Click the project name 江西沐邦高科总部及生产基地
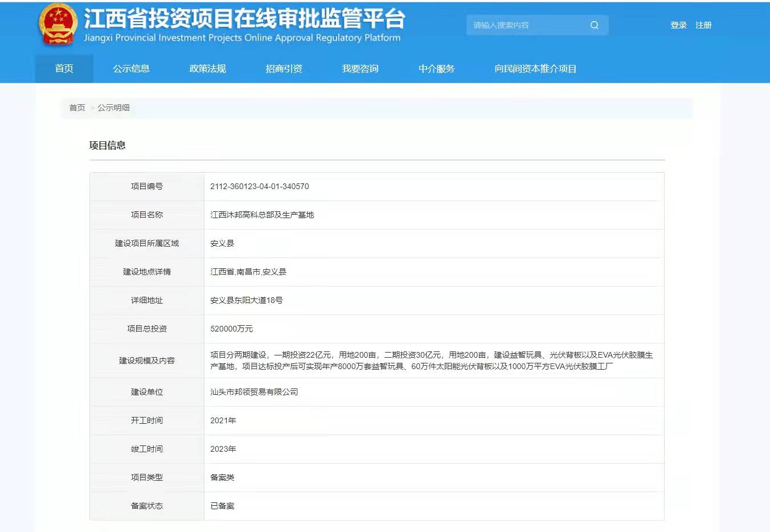This screenshot has width=770, height=532. coord(262,215)
